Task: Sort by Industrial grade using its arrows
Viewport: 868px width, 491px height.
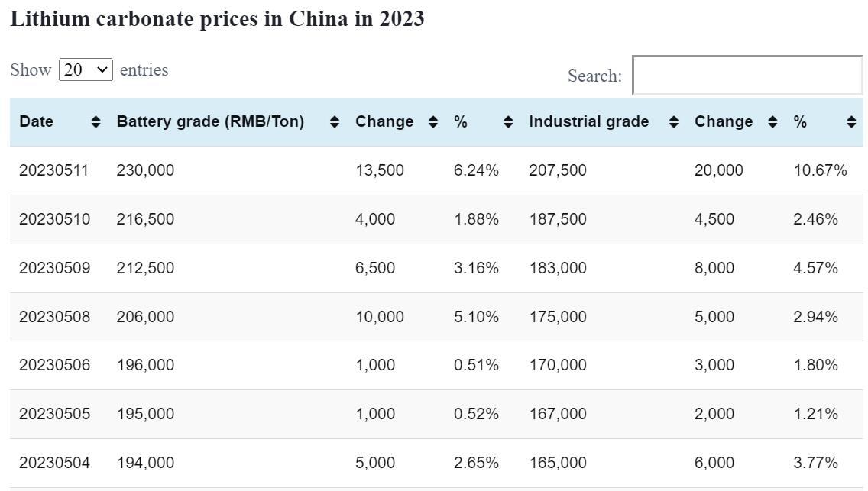Action: pos(673,122)
